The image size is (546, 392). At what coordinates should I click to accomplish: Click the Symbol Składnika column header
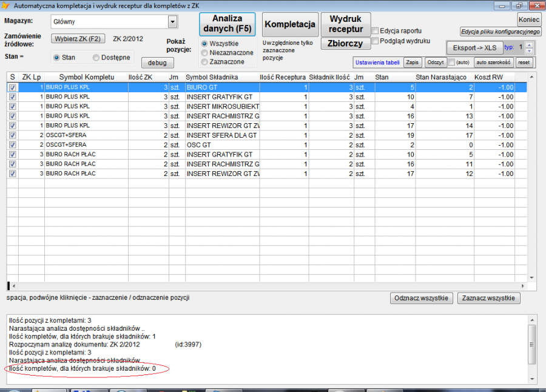pos(223,77)
